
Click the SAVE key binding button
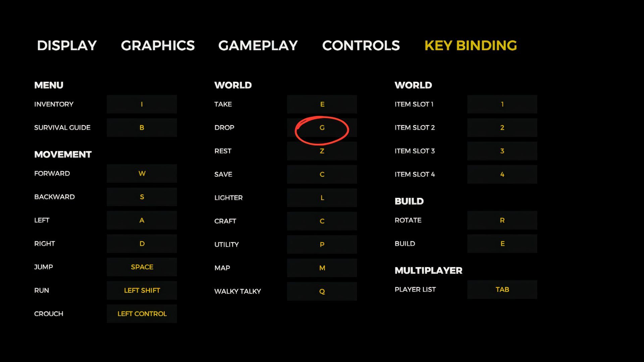click(x=322, y=174)
